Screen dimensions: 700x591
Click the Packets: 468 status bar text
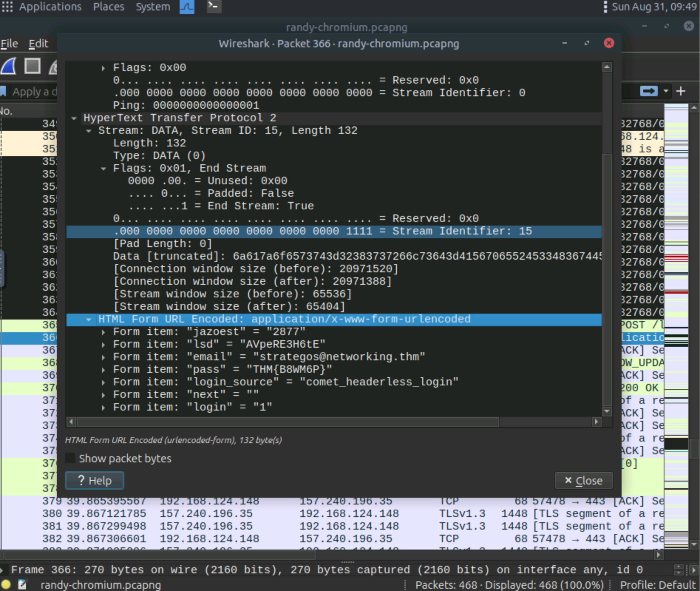click(x=509, y=585)
